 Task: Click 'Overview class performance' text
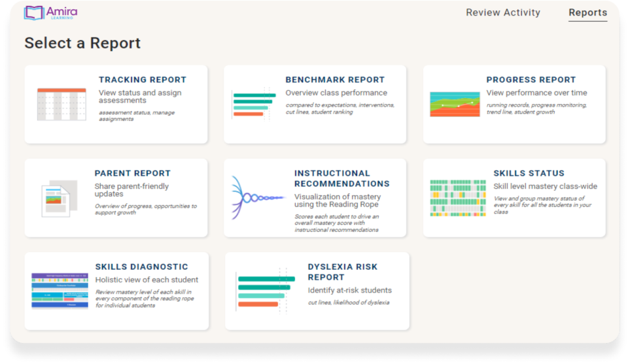point(336,93)
